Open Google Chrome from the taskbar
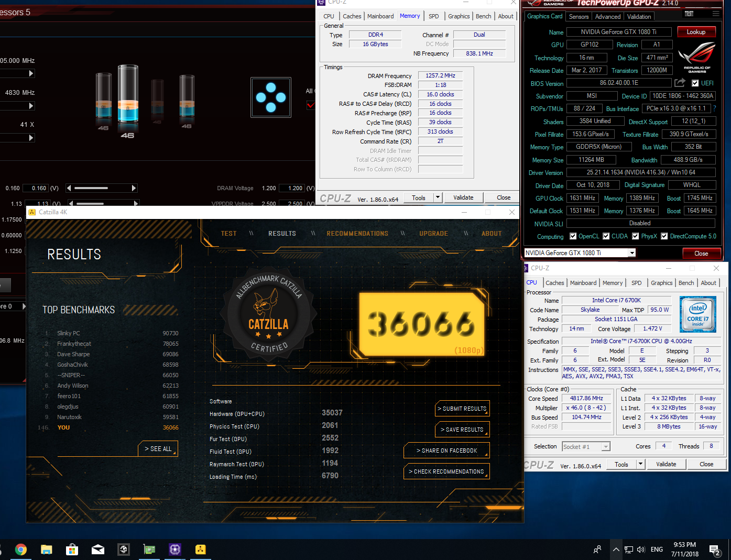Image resolution: width=731 pixels, height=560 pixels. pos(21,549)
